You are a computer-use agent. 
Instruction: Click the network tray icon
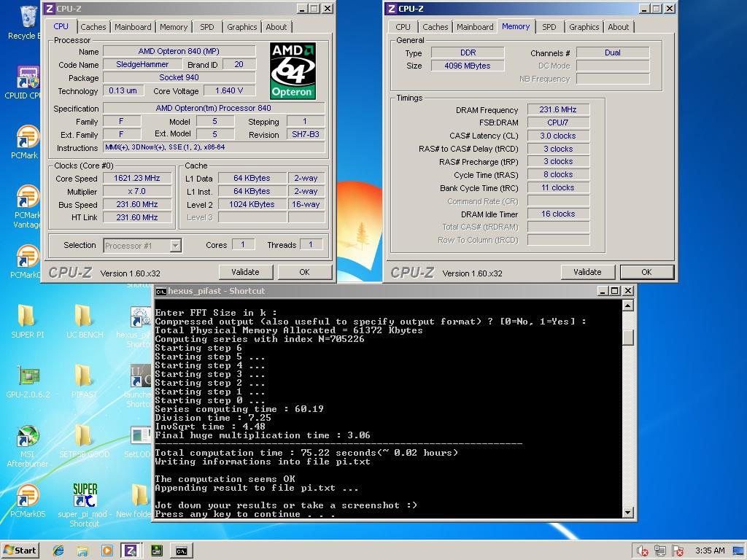click(x=659, y=551)
